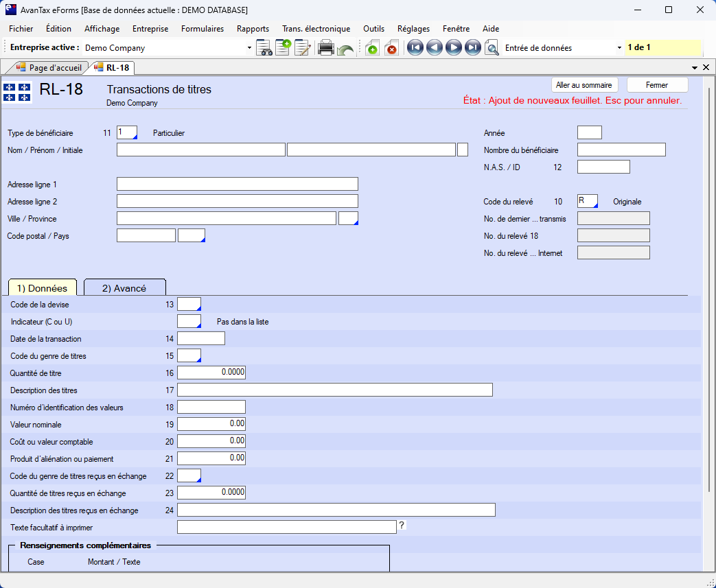This screenshot has height=588, width=716.
Task: Expand the Entrée de données mode dropdown
Action: [x=619, y=48]
